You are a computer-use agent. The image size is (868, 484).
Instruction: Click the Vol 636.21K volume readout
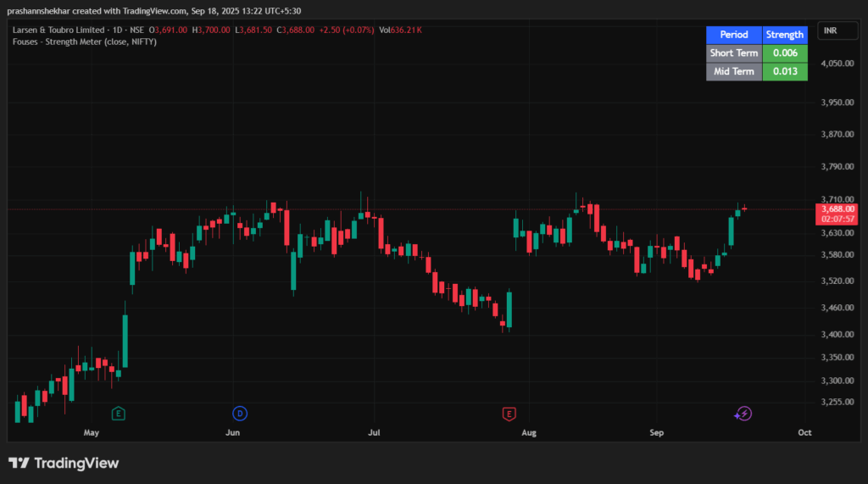[401, 30]
